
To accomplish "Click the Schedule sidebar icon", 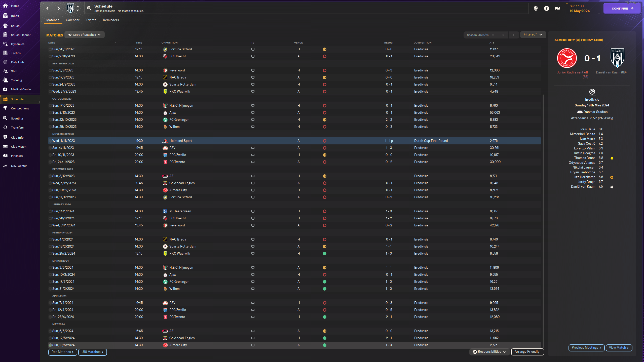I will pos(6,99).
